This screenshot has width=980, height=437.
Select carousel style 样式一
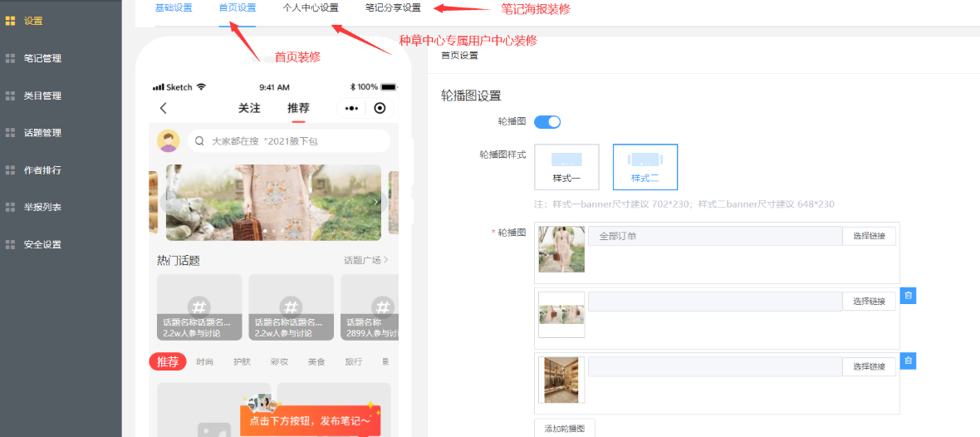pos(567,167)
